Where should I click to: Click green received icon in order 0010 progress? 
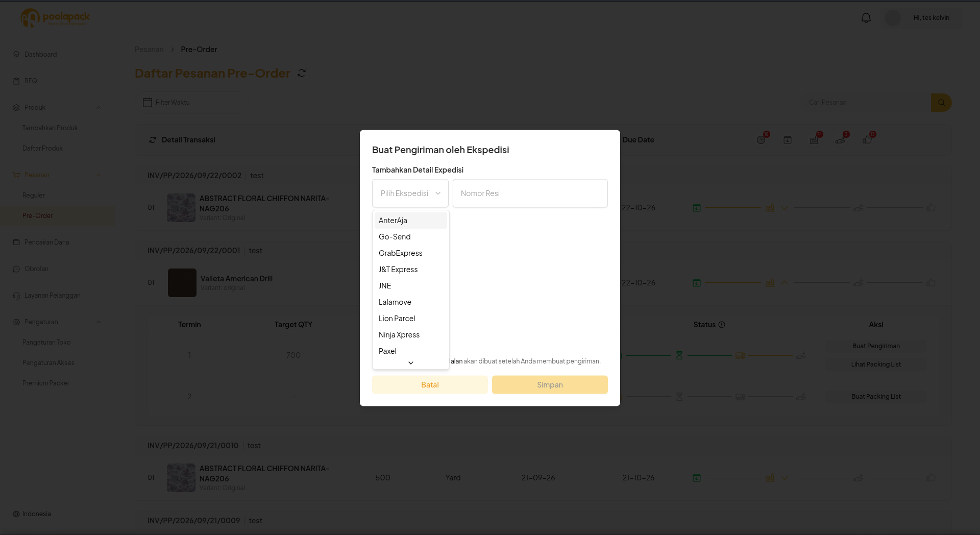tap(697, 478)
